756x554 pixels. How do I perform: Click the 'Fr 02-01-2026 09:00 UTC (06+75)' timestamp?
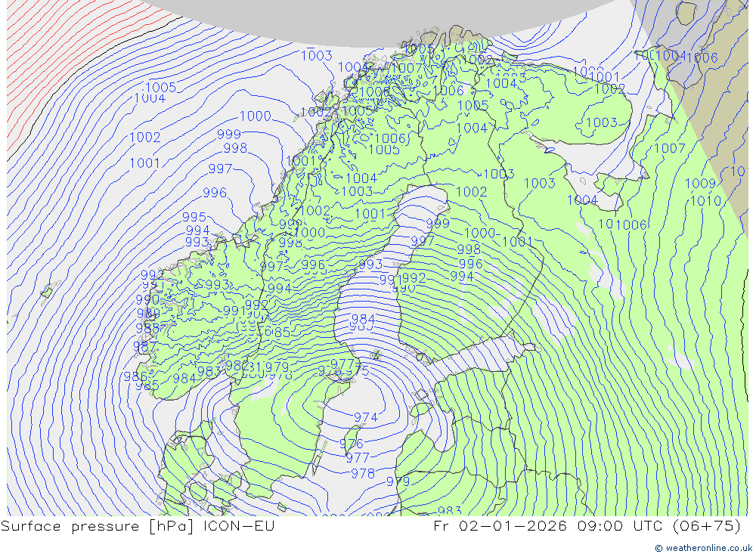click(x=587, y=526)
